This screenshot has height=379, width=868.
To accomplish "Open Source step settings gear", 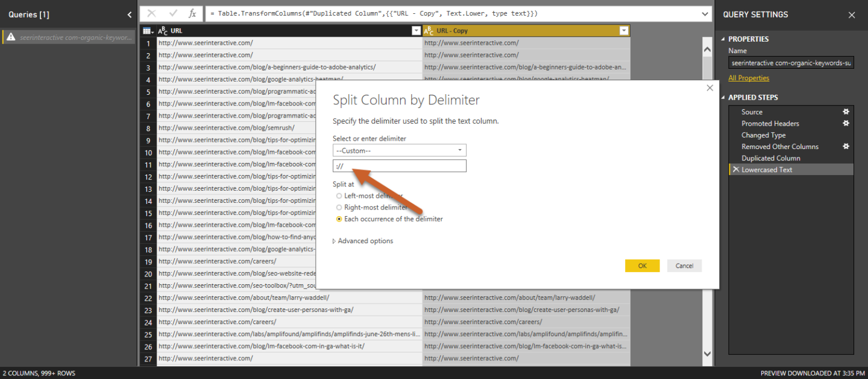I will click(x=846, y=112).
